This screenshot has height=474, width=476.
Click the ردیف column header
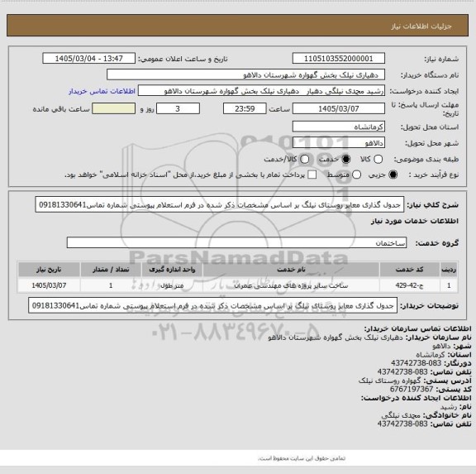point(449,270)
